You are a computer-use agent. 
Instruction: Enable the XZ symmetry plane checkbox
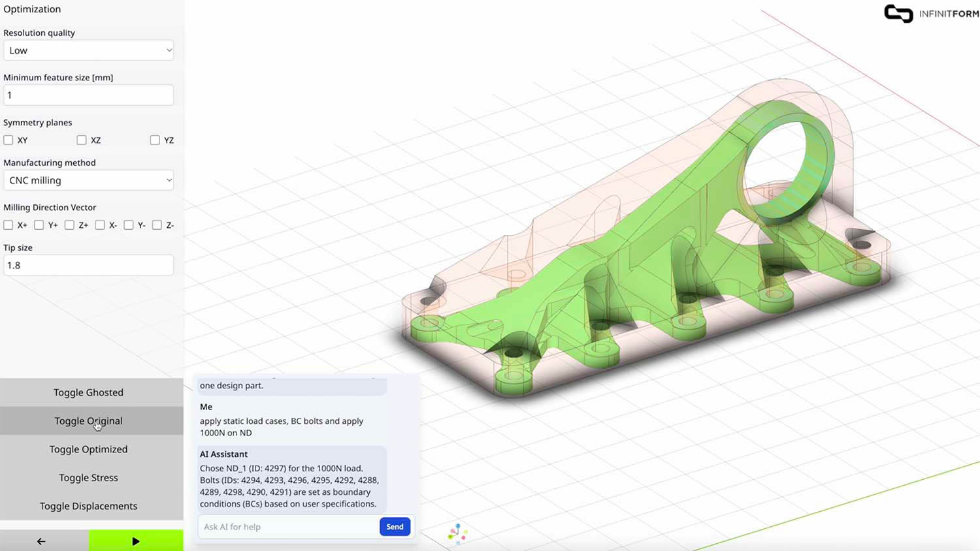tap(81, 140)
